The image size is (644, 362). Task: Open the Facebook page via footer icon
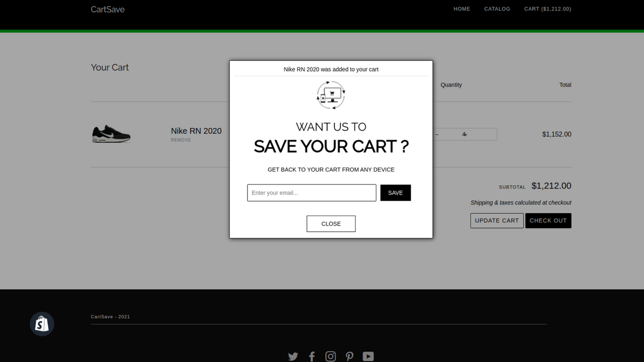(312, 356)
